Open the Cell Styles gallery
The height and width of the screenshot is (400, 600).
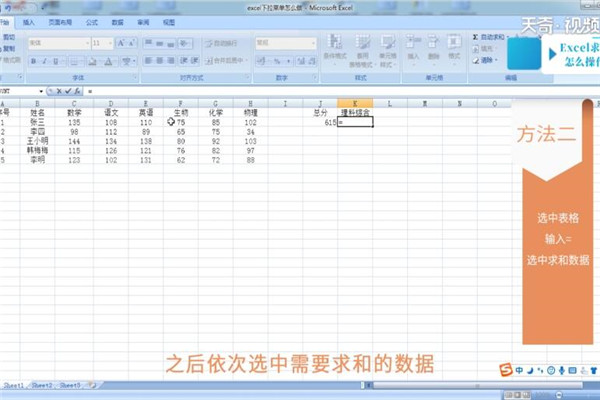coord(387,51)
